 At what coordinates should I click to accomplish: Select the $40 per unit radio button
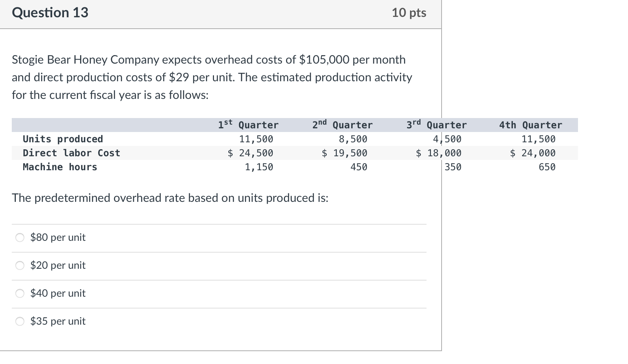coord(20,293)
